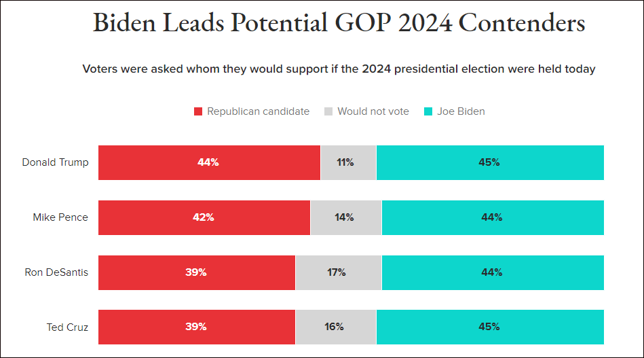
Task: Click the gray Would not vote legend swatch
Action: click(x=328, y=111)
